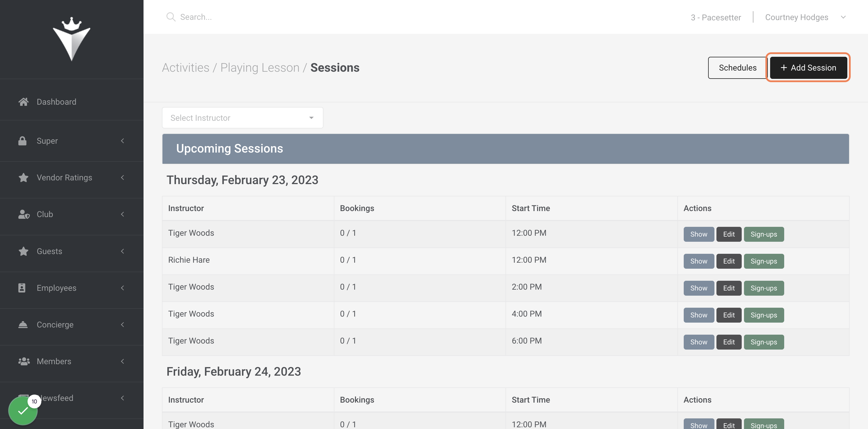Open Sign-ups for the Richie Hare session

click(x=764, y=261)
